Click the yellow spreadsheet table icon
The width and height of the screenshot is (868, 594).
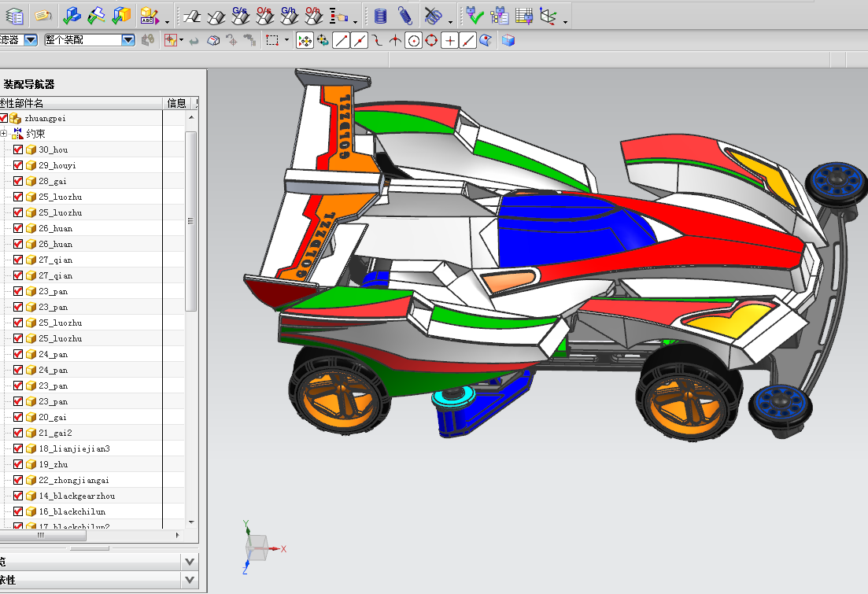tap(523, 16)
